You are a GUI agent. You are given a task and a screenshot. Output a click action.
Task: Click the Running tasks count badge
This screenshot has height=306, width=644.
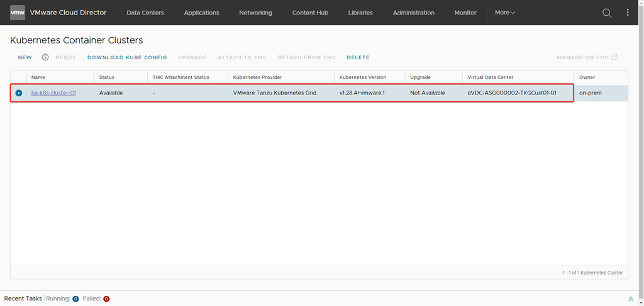[75, 298]
